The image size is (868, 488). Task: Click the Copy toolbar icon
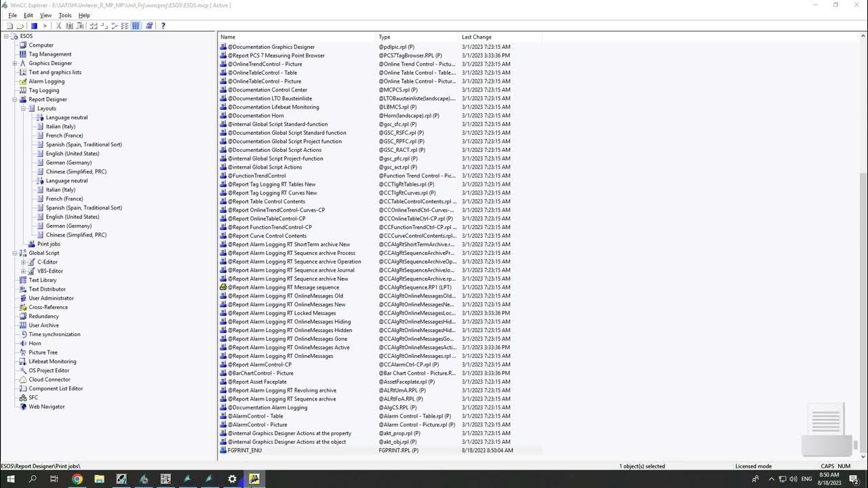pyautogui.click(x=69, y=26)
